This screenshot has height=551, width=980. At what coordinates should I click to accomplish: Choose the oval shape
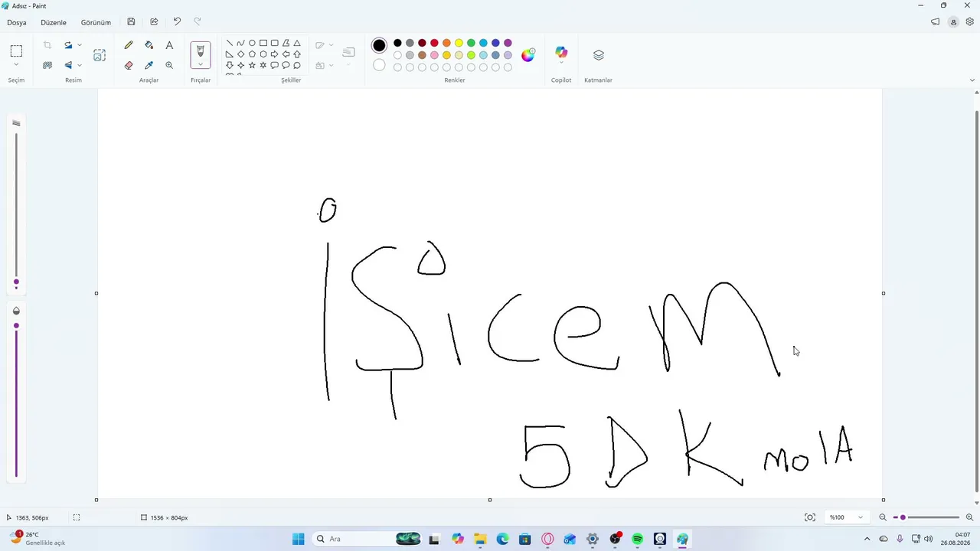252,43
